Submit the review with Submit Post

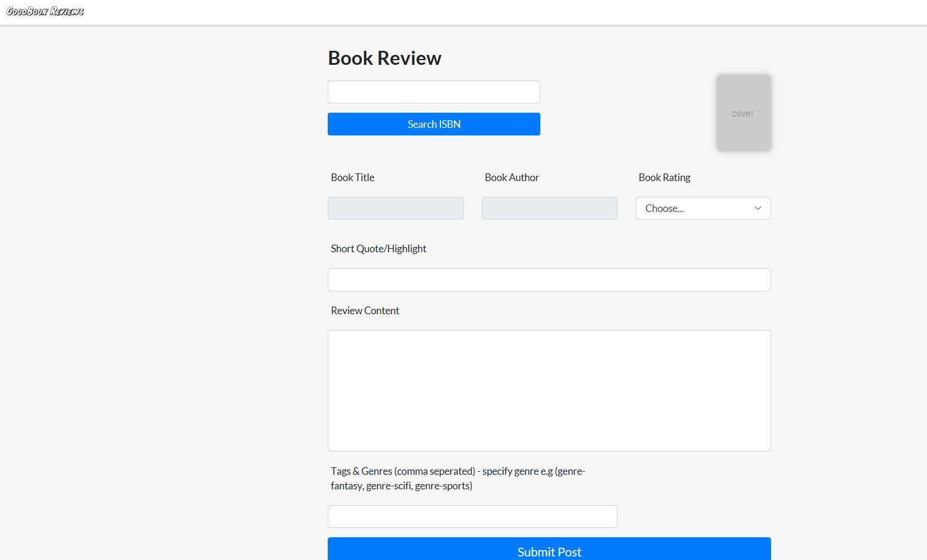(549, 550)
